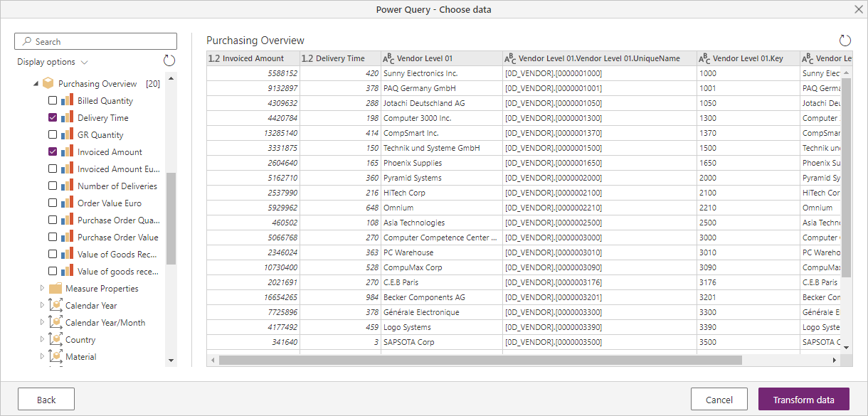
Task: Click the refresh icon above the navigator tree
Action: 169,60
